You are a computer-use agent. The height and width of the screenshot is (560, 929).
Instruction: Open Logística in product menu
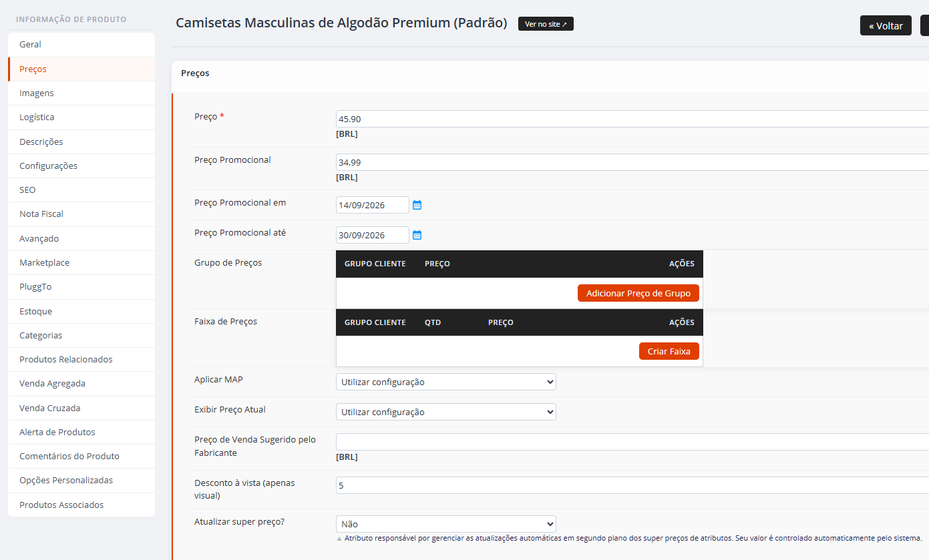click(81, 117)
